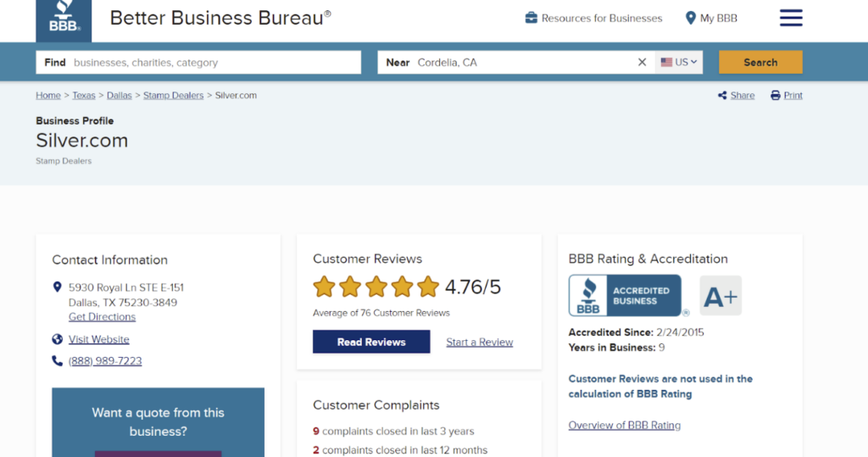Click the BBB torch logo
This screenshot has width=868, height=457.
[64, 20]
